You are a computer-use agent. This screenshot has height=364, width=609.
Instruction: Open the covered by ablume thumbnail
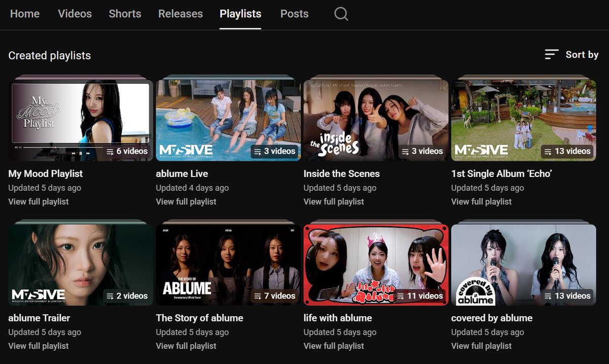click(524, 265)
